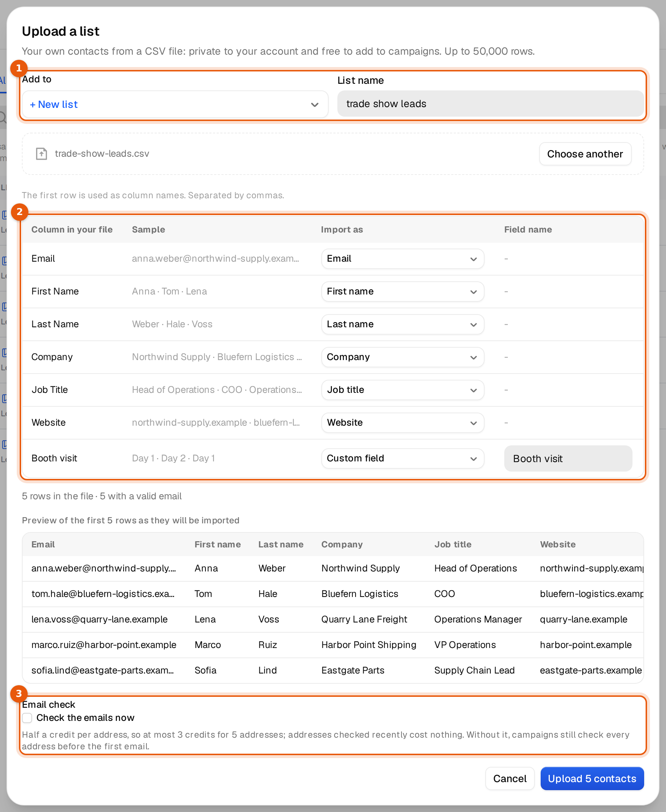Open the Add to New list dropdown
This screenshot has width=666, height=812.
coord(175,104)
